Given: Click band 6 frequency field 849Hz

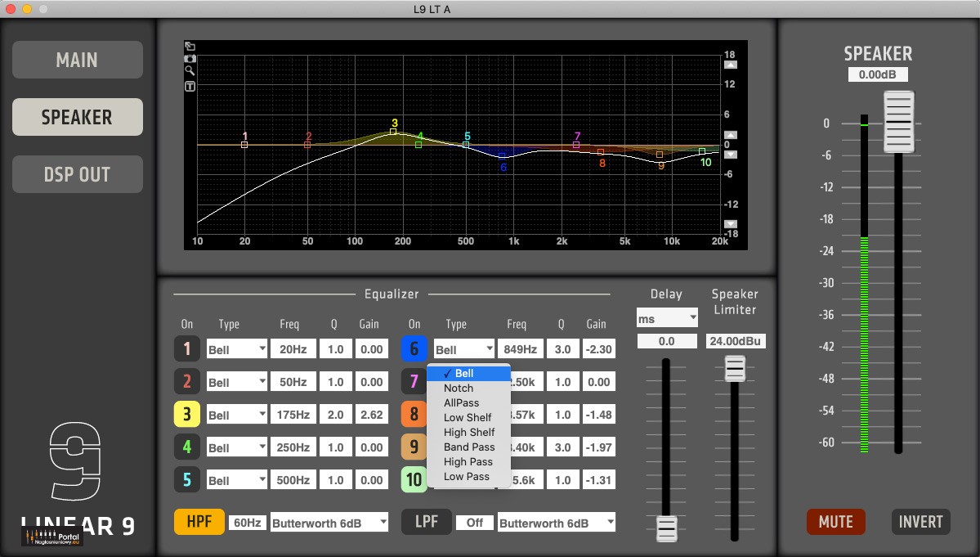Looking at the screenshot, I should click(521, 348).
